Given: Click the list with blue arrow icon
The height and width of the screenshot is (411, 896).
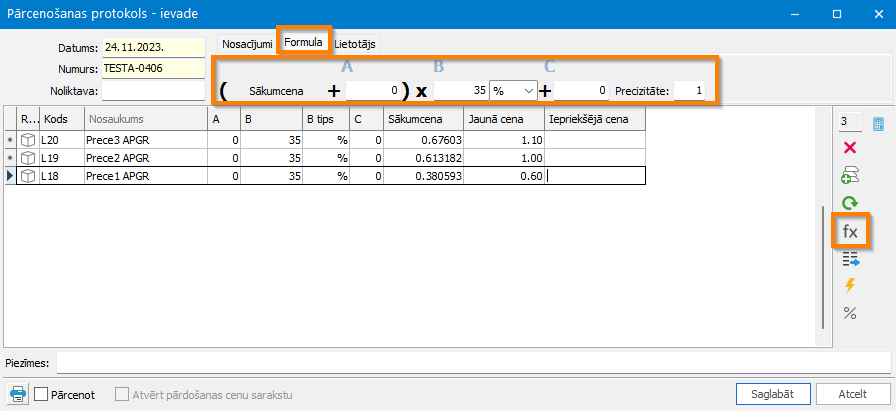Looking at the screenshot, I should [850, 261].
